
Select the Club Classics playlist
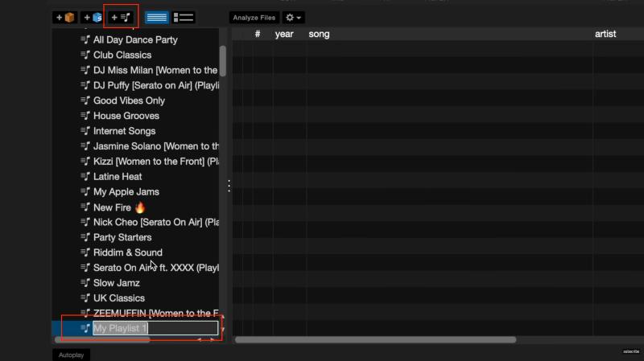pyautogui.click(x=122, y=55)
